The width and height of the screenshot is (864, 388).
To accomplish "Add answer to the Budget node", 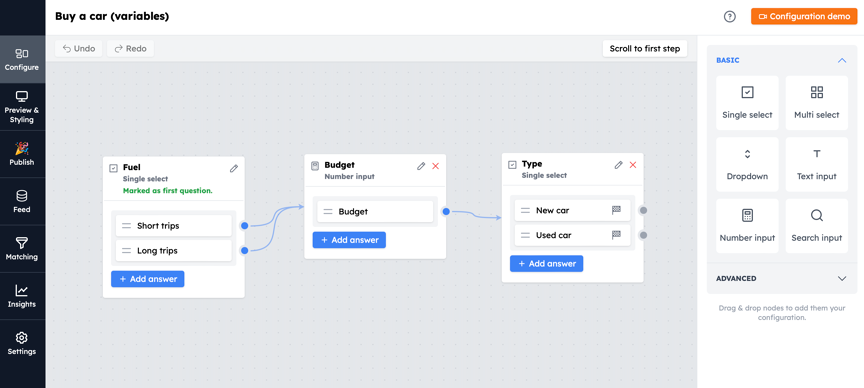I will [349, 240].
